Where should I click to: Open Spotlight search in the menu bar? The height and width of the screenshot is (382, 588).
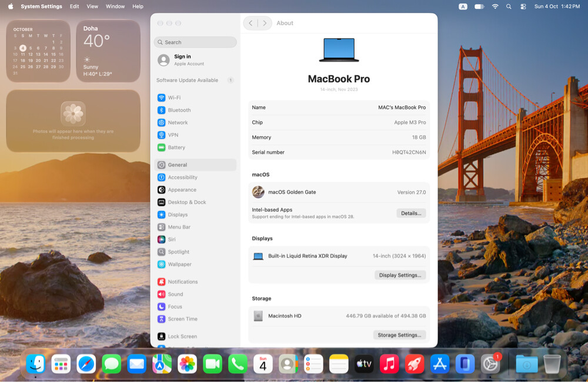509,6
